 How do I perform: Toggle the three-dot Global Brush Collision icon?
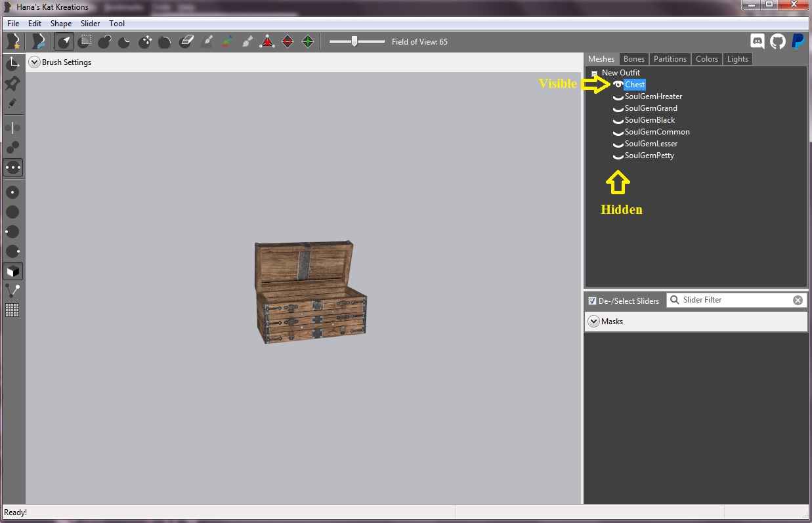pyautogui.click(x=12, y=167)
